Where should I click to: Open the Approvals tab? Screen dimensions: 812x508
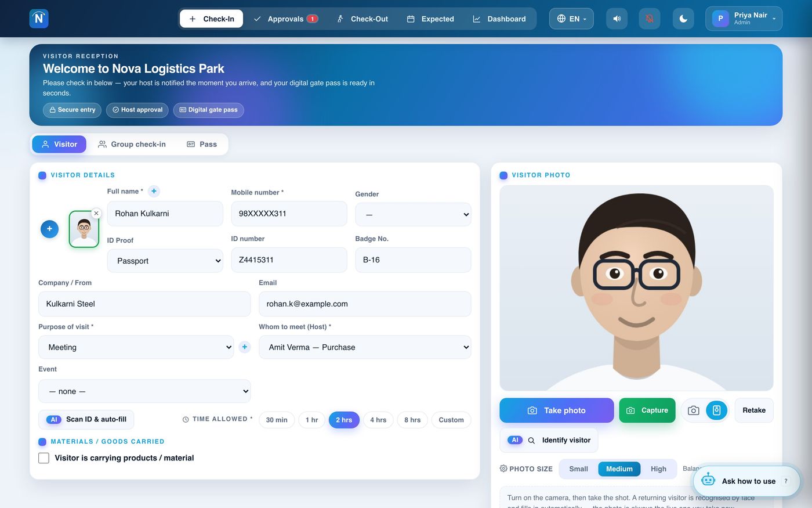coord(285,19)
